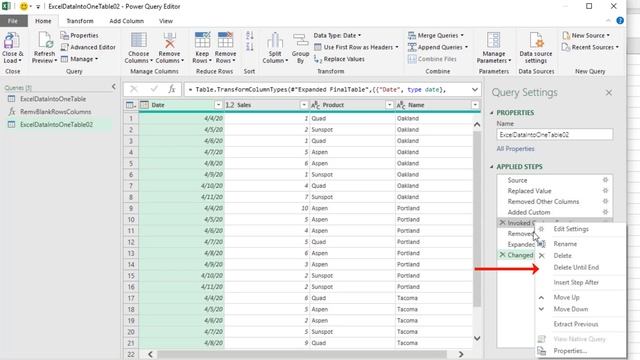Click the query Name input field
Image resolution: width=640 pixels, height=360 pixels.
(555, 134)
